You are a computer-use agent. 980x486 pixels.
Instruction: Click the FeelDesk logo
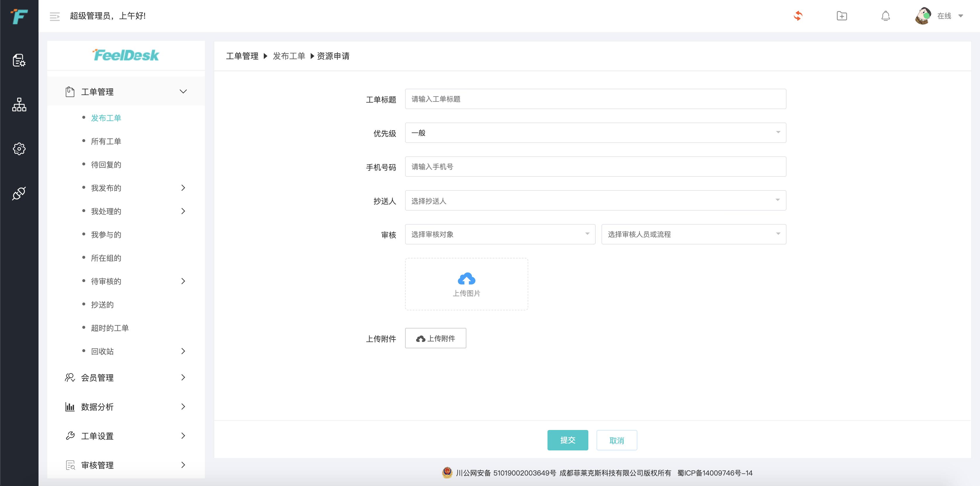click(x=125, y=55)
